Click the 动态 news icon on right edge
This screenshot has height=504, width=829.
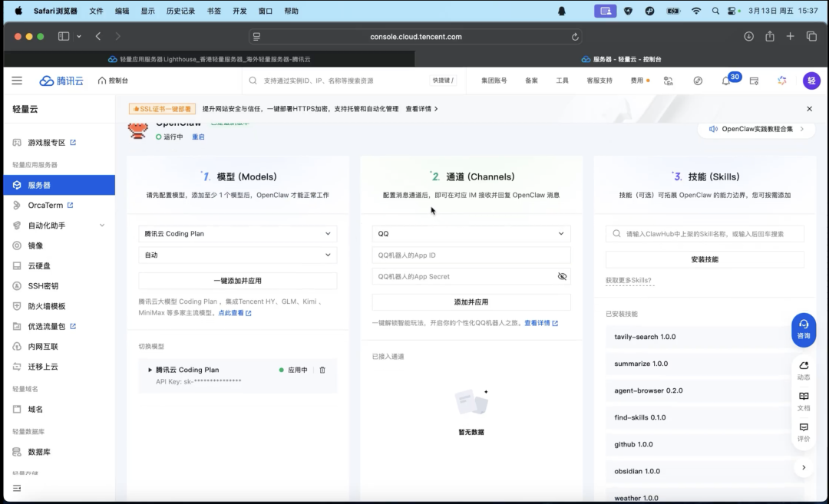[x=803, y=370]
